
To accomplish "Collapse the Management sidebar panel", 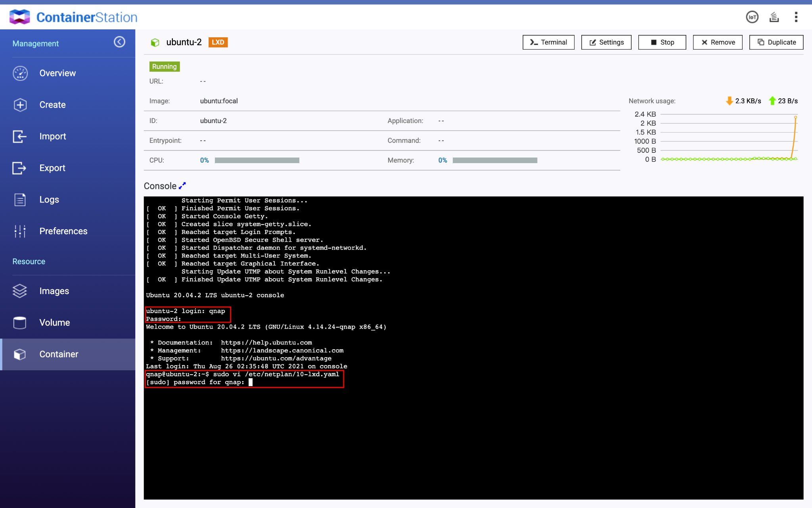I will 119,42.
